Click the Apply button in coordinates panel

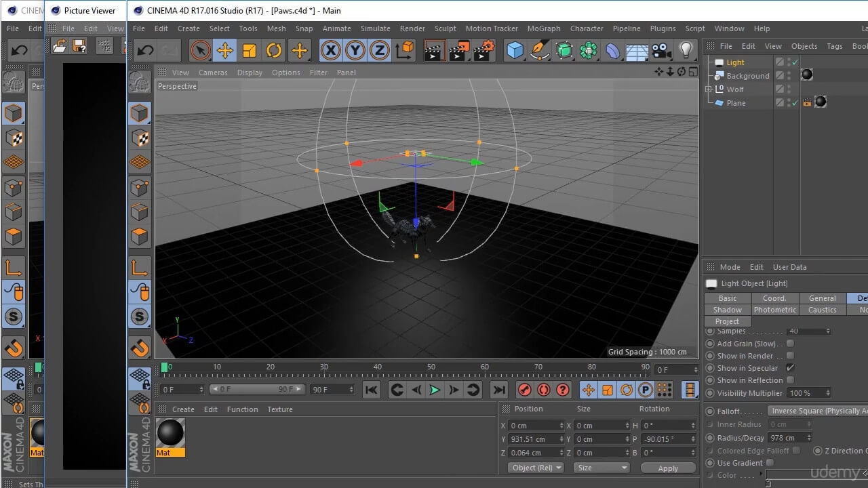[668, 468]
